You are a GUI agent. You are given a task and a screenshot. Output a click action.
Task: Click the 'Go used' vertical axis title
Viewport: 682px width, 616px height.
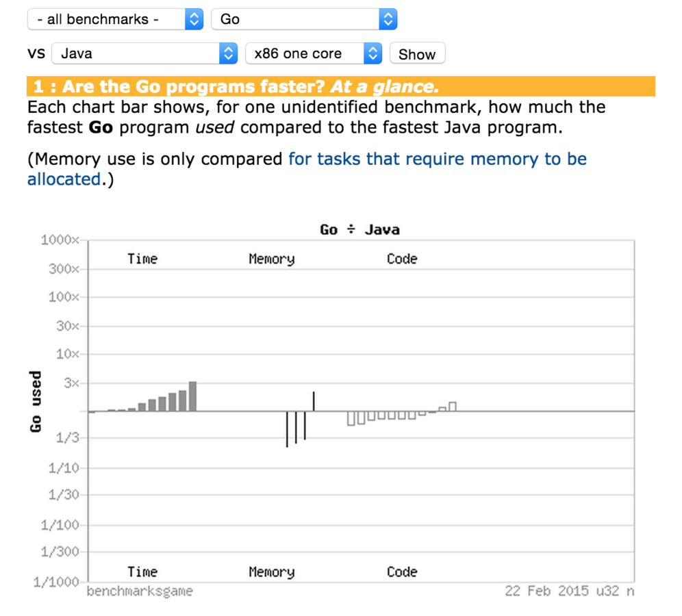point(36,402)
